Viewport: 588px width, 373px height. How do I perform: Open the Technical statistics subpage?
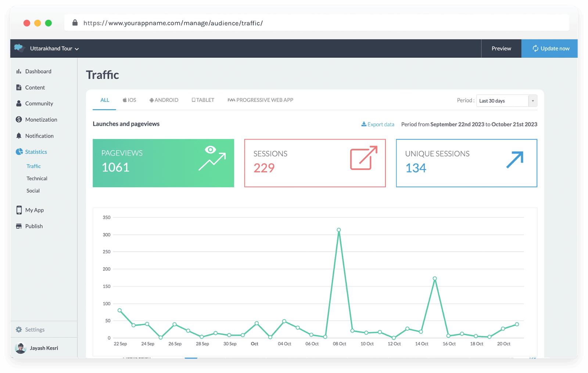(x=37, y=178)
